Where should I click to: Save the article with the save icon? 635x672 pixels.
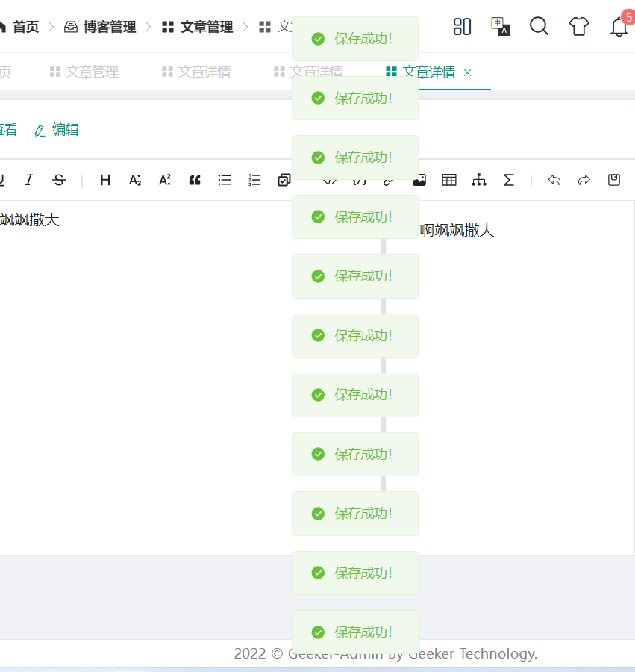click(x=614, y=180)
